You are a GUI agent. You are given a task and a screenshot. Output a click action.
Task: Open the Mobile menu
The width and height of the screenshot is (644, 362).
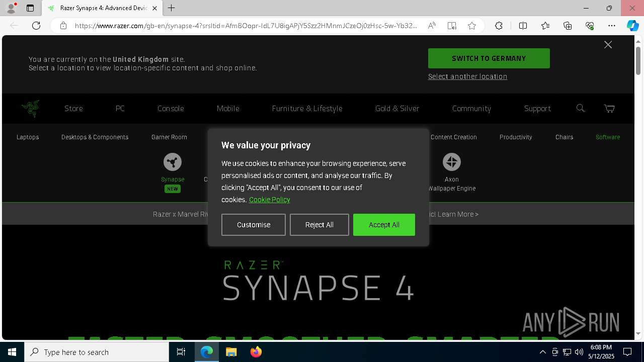point(228,109)
